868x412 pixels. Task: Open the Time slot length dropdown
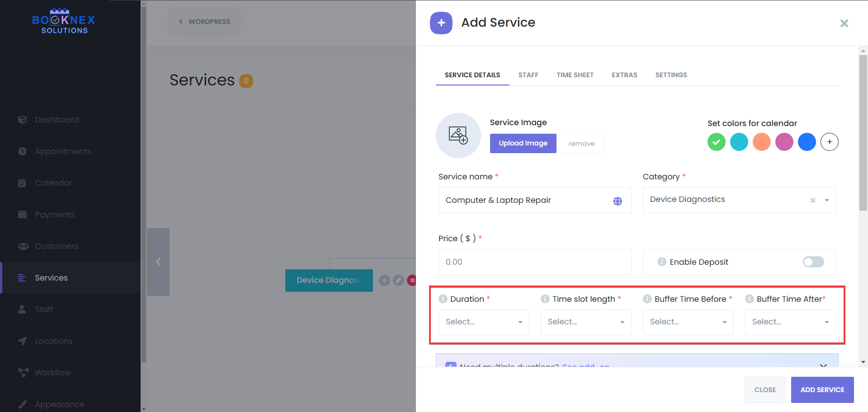click(585, 322)
